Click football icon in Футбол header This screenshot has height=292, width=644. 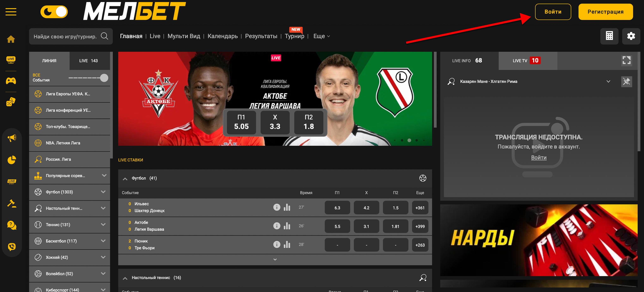423,178
